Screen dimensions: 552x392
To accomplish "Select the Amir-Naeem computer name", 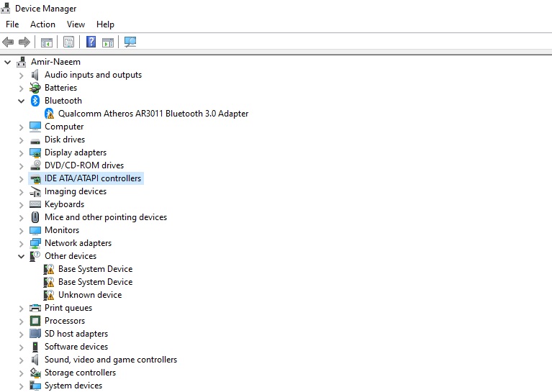I will [55, 62].
